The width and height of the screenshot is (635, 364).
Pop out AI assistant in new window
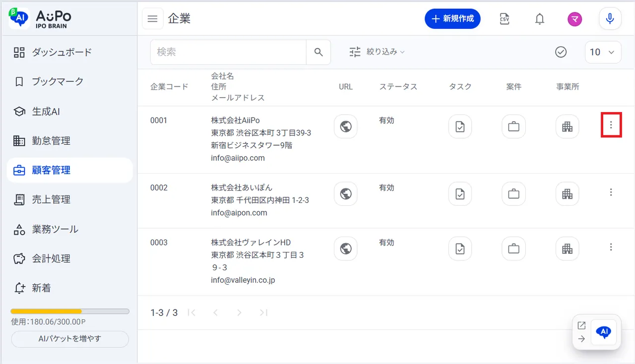(x=582, y=325)
